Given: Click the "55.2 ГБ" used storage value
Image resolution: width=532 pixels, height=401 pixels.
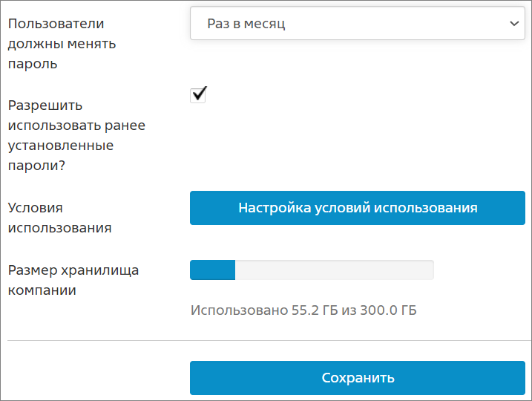Looking at the screenshot, I should click(315, 310).
